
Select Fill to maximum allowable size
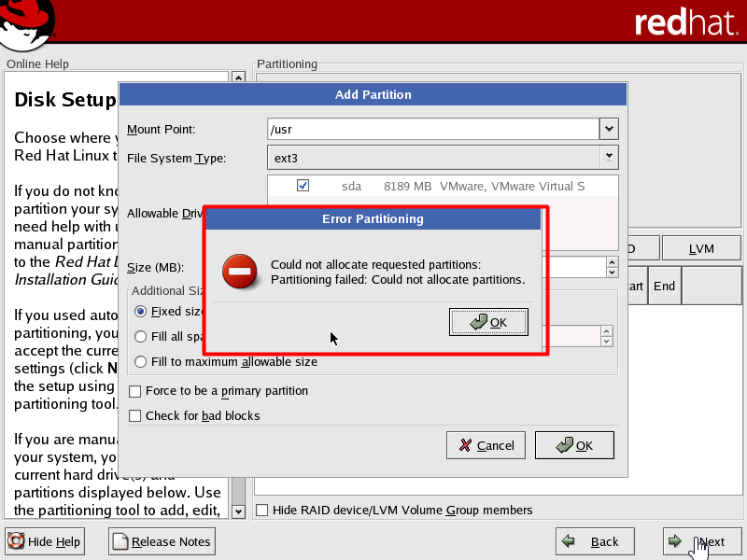[x=140, y=362]
